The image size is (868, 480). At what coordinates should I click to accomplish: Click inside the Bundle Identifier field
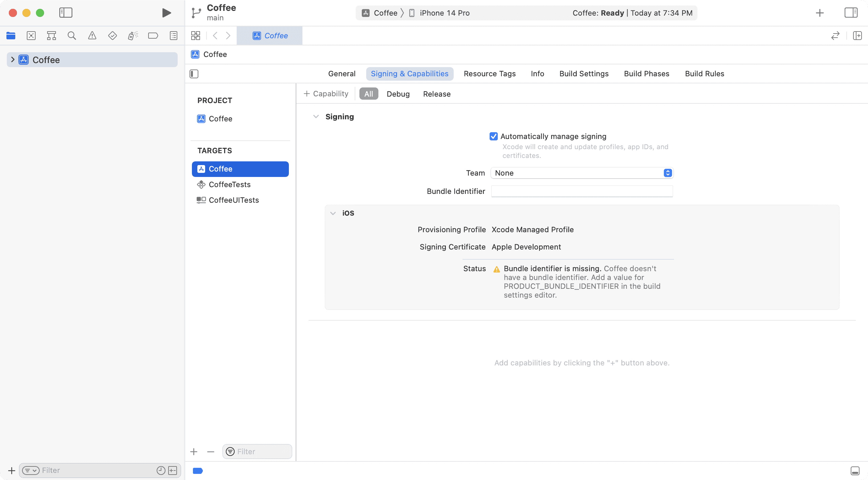click(x=581, y=191)
